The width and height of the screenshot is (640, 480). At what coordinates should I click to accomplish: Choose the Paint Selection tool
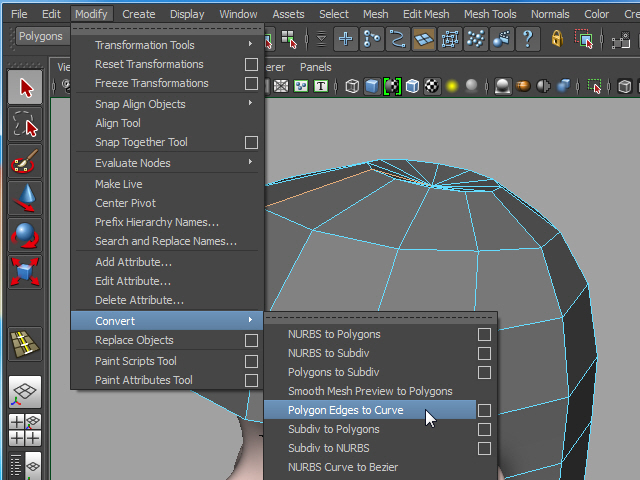pos(25,161)
